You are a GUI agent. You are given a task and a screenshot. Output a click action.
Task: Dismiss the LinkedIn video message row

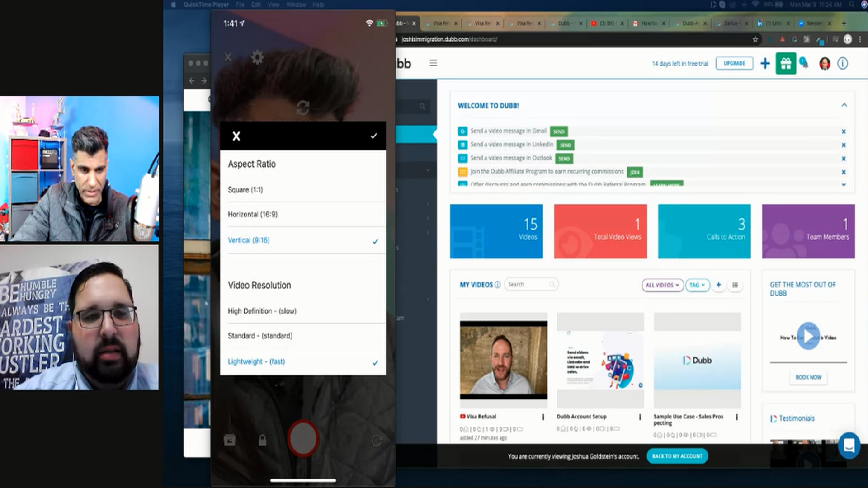(844, 145)
